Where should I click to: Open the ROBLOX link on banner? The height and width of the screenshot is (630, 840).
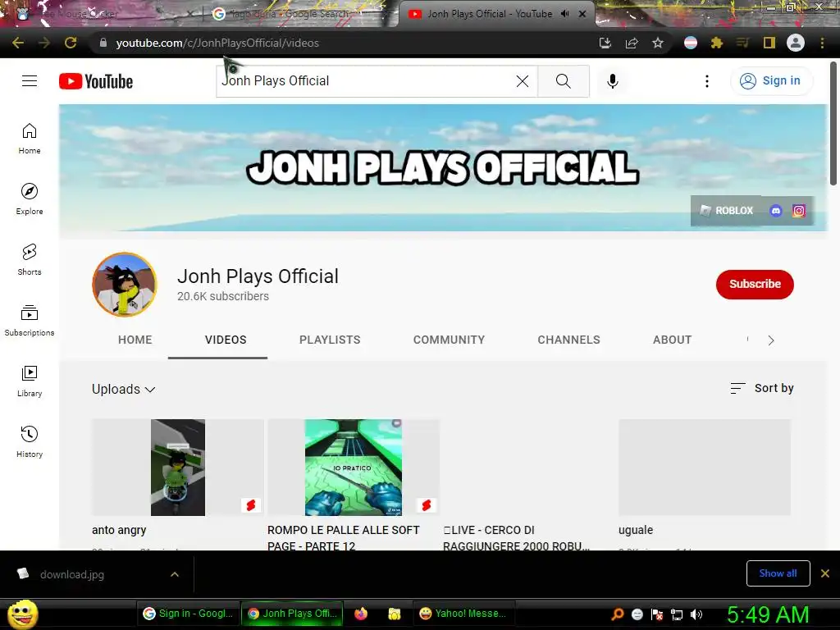[727, 211]
